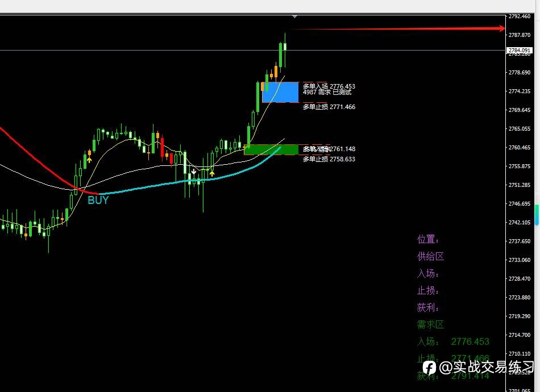Click the 4987 需求 已测试 label
Viewport: 540px width, 392px height.
327,92
